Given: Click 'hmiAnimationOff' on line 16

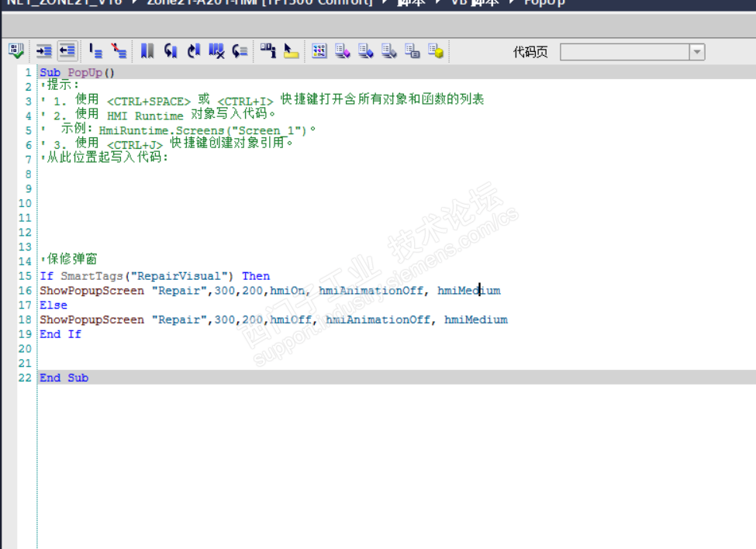Looking at the screenshot, I should click(371, 291).
